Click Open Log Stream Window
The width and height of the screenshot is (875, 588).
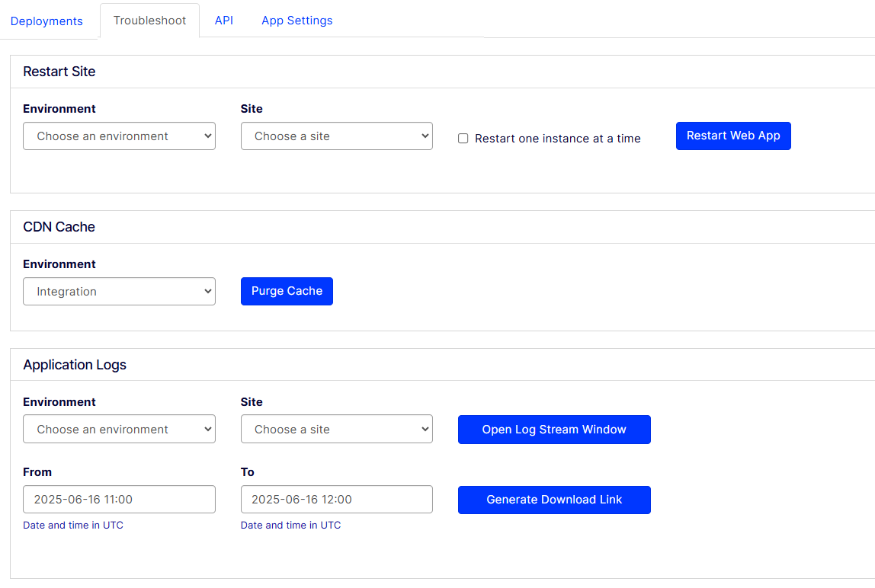[x=554, y=430]
